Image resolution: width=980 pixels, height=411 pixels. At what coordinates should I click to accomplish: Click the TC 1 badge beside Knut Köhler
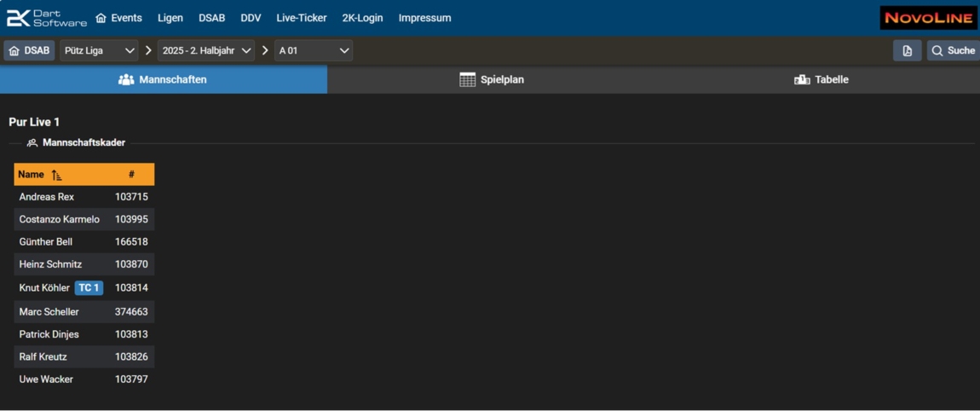click(89, 288)
